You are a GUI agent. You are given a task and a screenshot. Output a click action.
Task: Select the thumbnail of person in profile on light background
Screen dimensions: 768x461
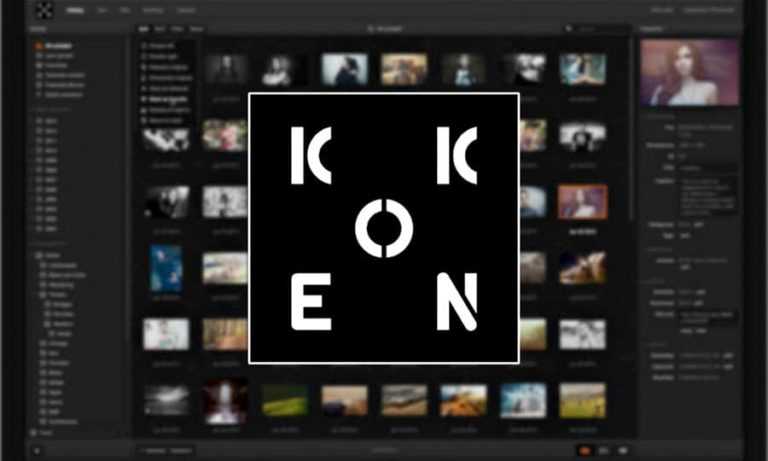click(344, 70)
